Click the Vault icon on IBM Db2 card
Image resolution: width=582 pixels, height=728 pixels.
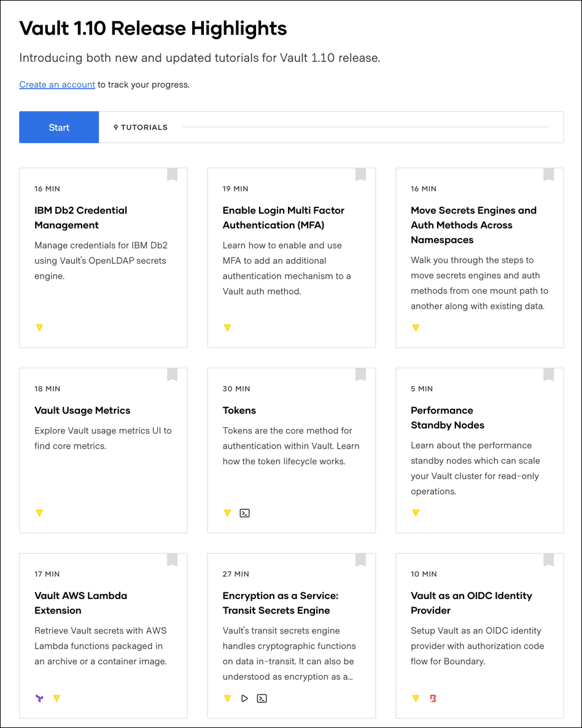tap(39, 328)
